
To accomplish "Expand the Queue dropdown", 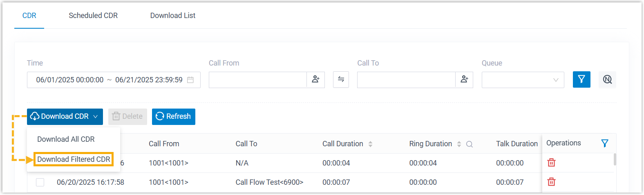I will (x=523, y=80).
